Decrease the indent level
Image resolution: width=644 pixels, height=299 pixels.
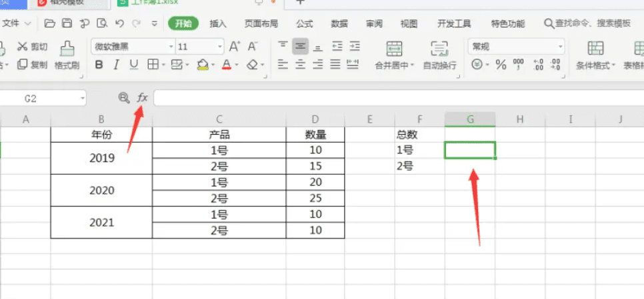pyautogui.click(x=337, y=47)
